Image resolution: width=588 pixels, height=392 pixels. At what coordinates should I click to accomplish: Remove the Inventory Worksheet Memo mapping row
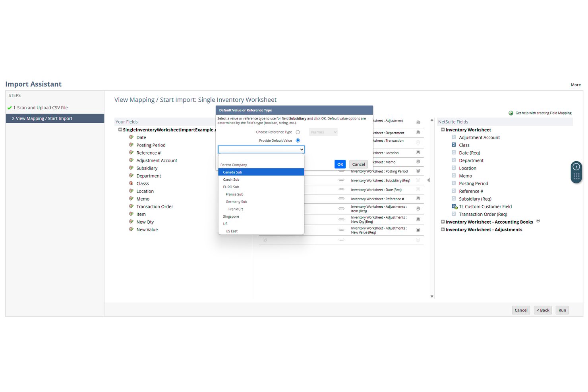click(418, 162)
